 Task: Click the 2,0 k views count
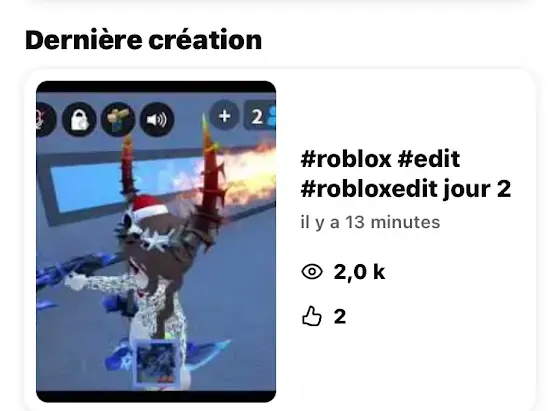359,272
